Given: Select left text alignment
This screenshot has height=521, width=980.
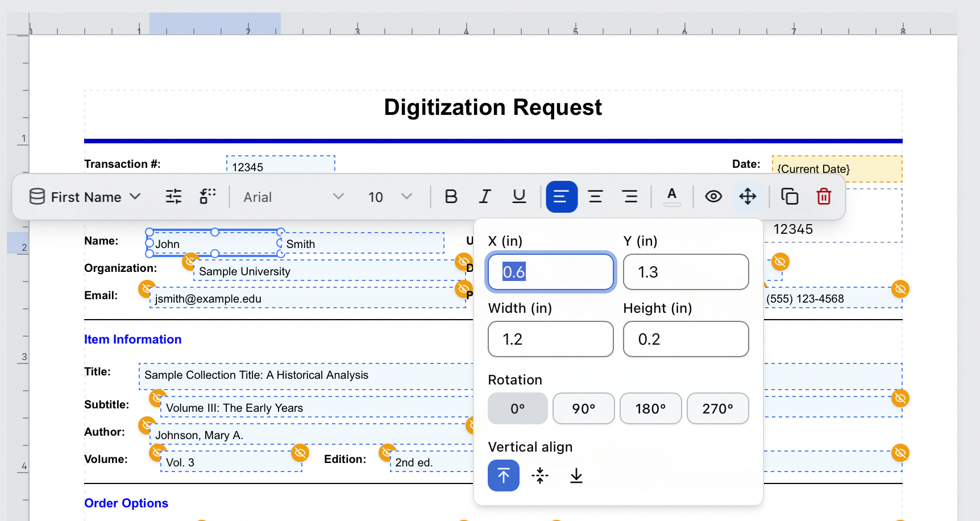Looking at the screenshot, I should pos(562,197).
